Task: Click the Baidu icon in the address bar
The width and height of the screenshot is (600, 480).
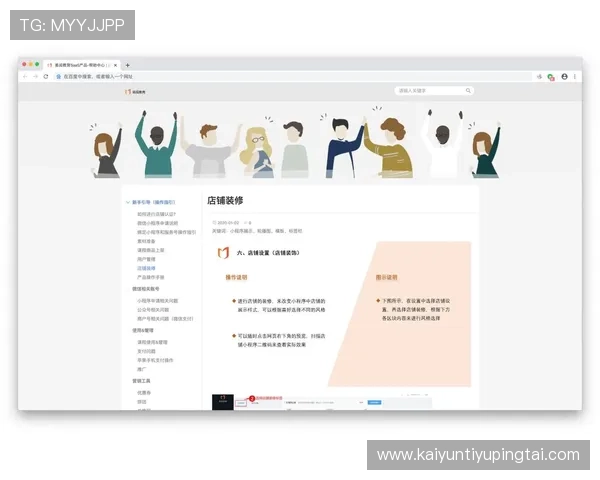Action: (59, 77)
